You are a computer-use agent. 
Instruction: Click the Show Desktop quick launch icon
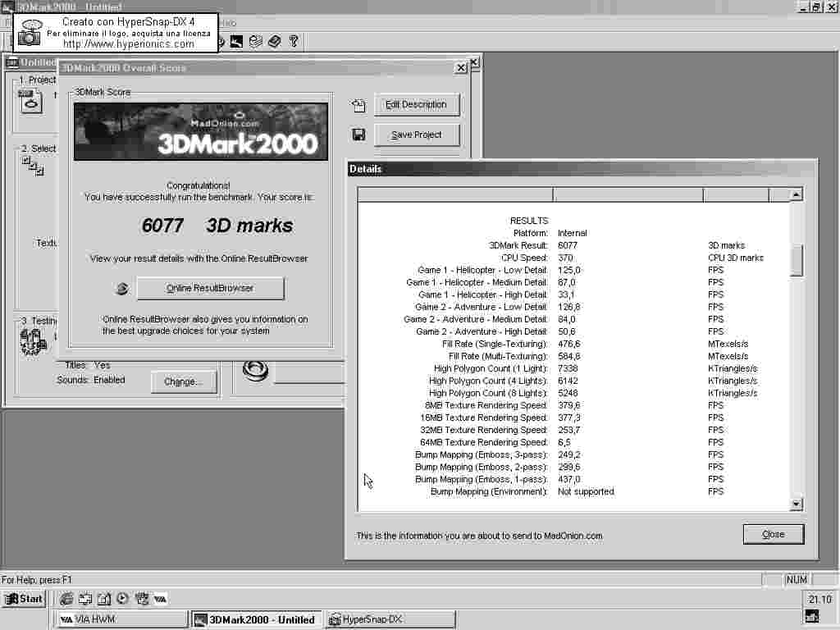[85, 598]
